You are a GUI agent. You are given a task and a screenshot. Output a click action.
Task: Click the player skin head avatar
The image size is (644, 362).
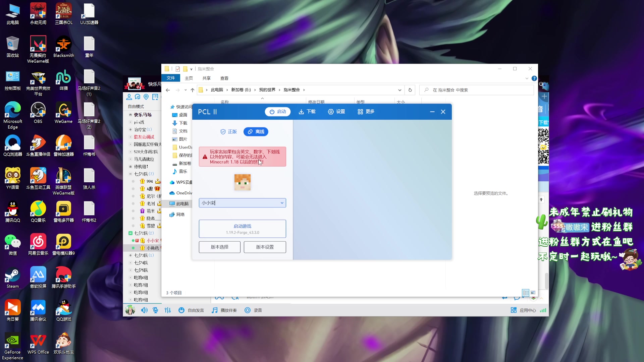click(242, 182)
